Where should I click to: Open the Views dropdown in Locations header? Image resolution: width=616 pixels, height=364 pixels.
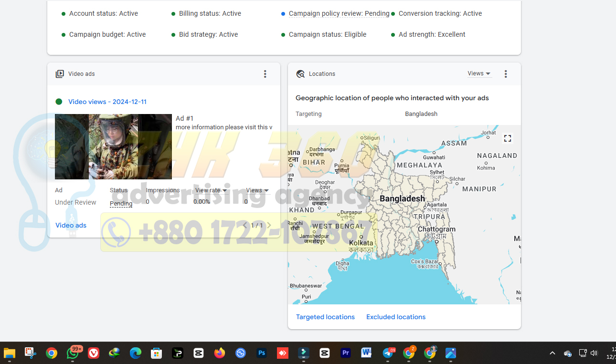pos(479,73)
